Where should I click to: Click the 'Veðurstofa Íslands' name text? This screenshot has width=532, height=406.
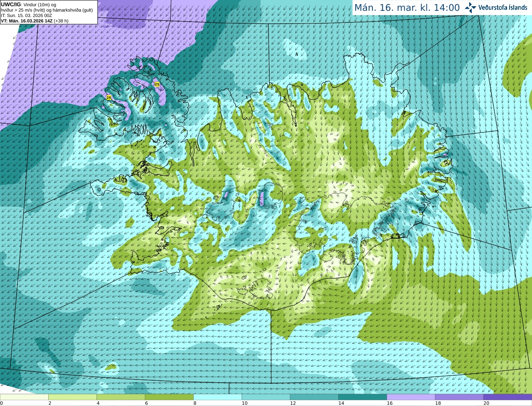(x=503, y=7)
